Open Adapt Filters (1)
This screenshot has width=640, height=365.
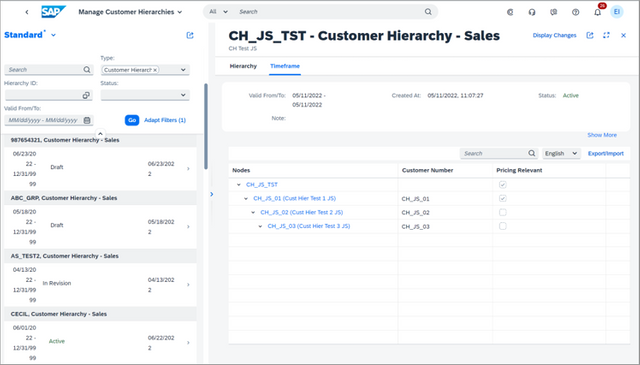click(165, 120)
